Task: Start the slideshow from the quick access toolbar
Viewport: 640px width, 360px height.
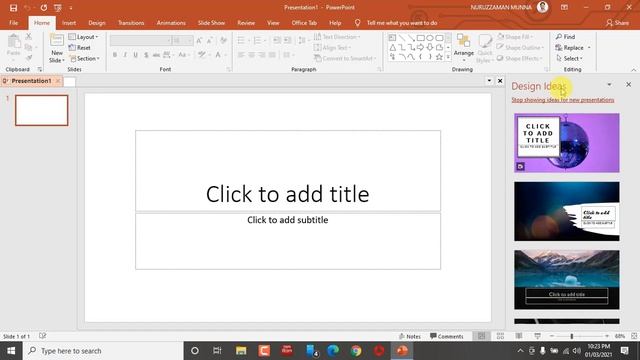Action: (58, 8)
